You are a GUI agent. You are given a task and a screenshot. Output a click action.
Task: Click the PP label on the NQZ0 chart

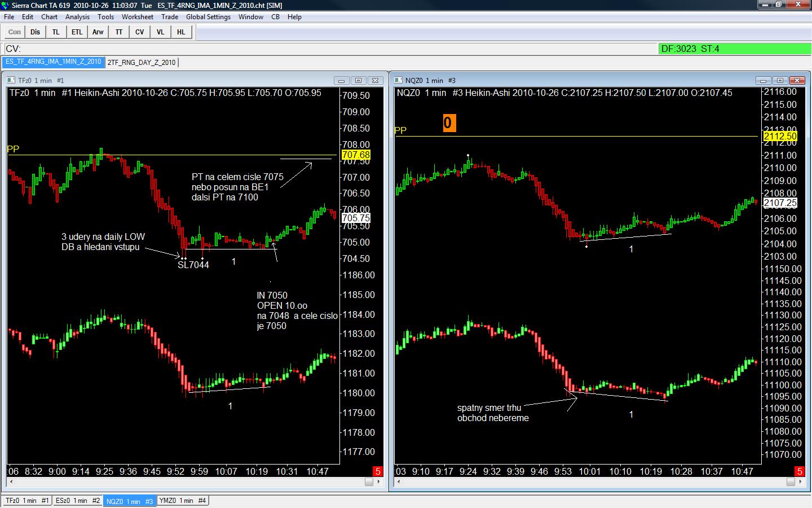coord(400,130)
